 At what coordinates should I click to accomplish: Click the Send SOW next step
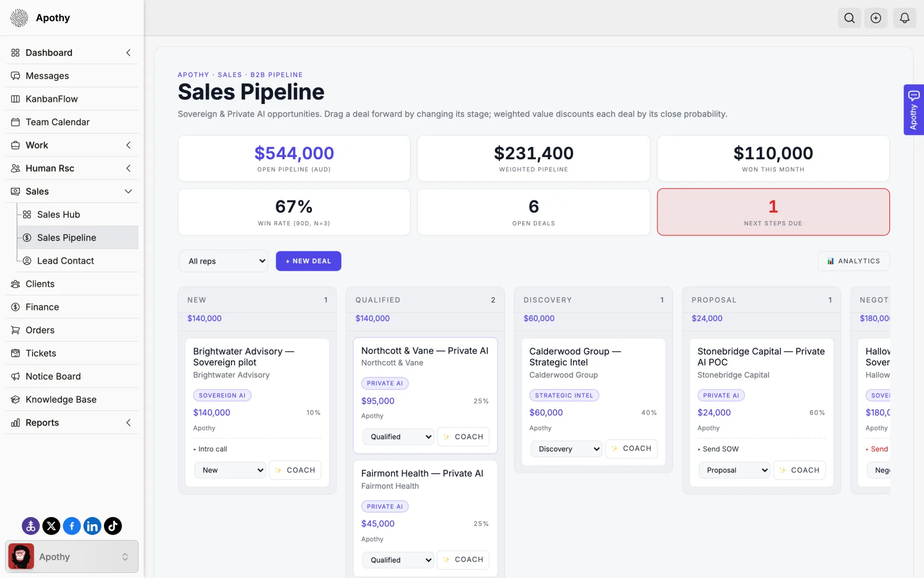click(720, 449)
